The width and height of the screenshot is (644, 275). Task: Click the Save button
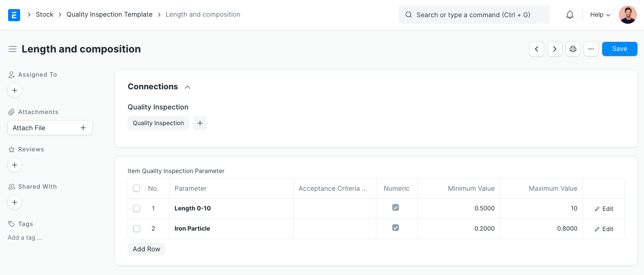coord(619,49)
